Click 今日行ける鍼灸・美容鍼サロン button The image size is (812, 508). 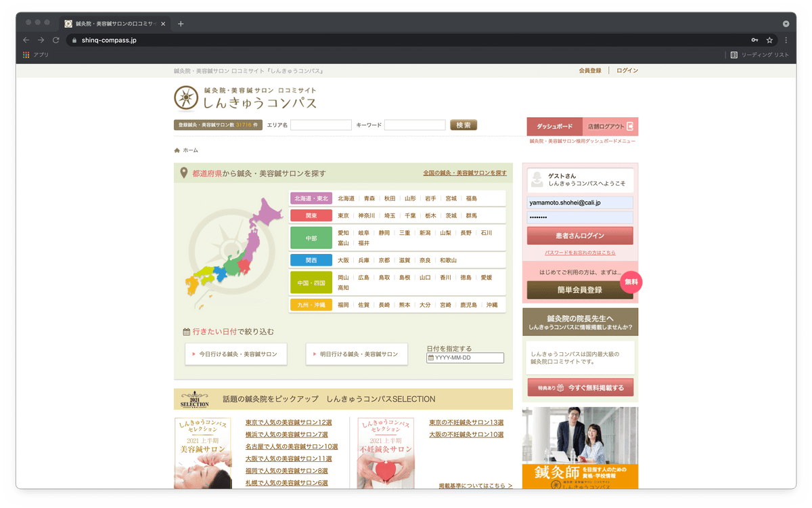(x=236, y=354)
